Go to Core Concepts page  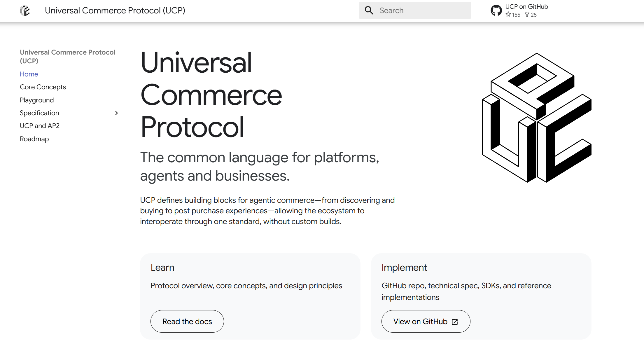pyautogui.click(x=43, y=87)
